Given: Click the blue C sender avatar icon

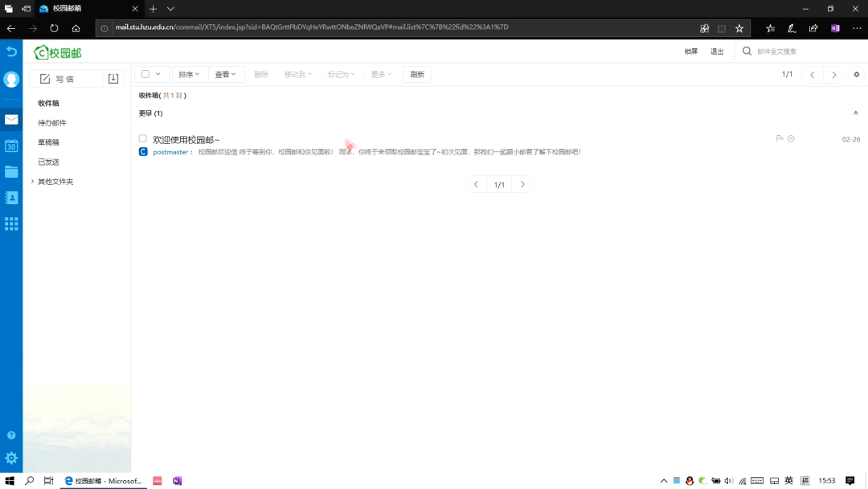Looking at the screenshot, I should 143,152.
